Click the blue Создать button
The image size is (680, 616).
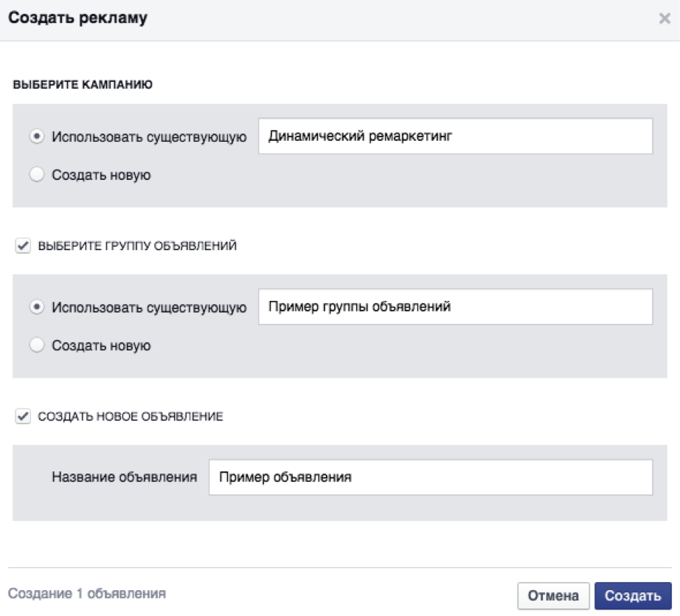pyautogui.click(x=633, y=596)
